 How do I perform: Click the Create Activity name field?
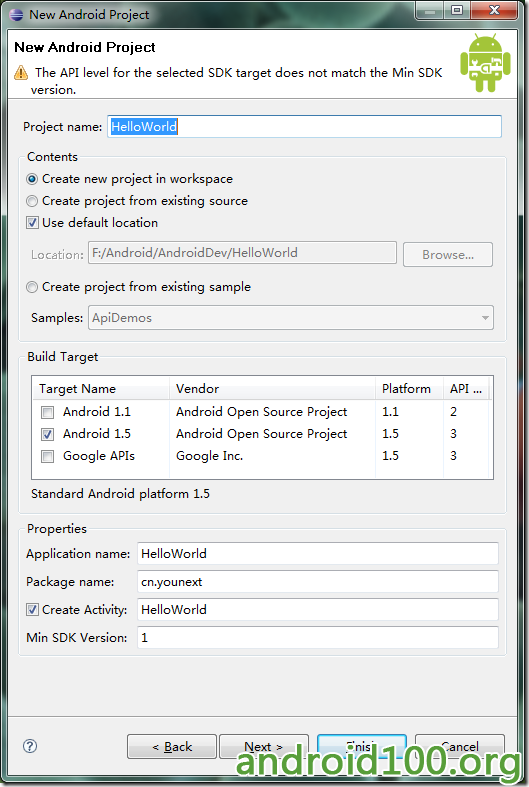click(x=318, y=609)
